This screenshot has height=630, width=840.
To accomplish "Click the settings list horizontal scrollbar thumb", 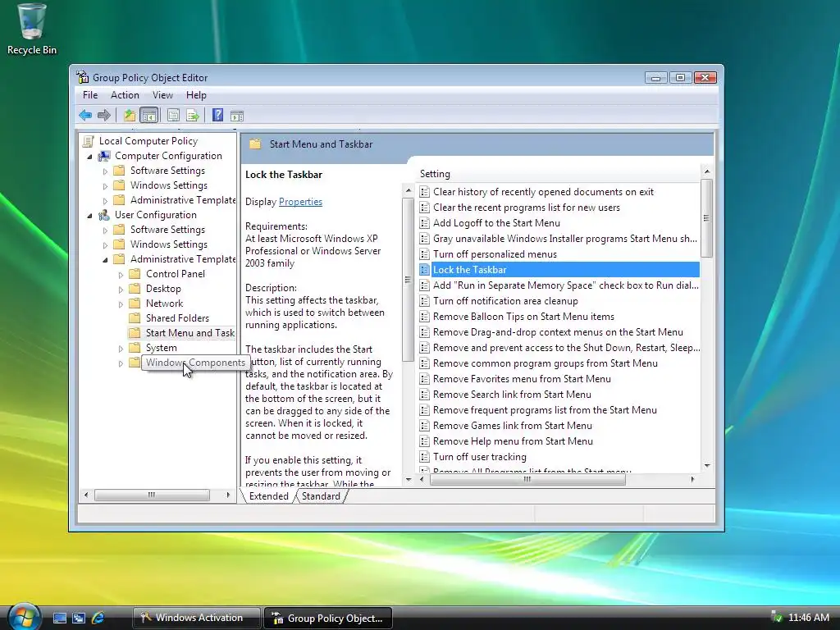I will [x=527, y=479].
